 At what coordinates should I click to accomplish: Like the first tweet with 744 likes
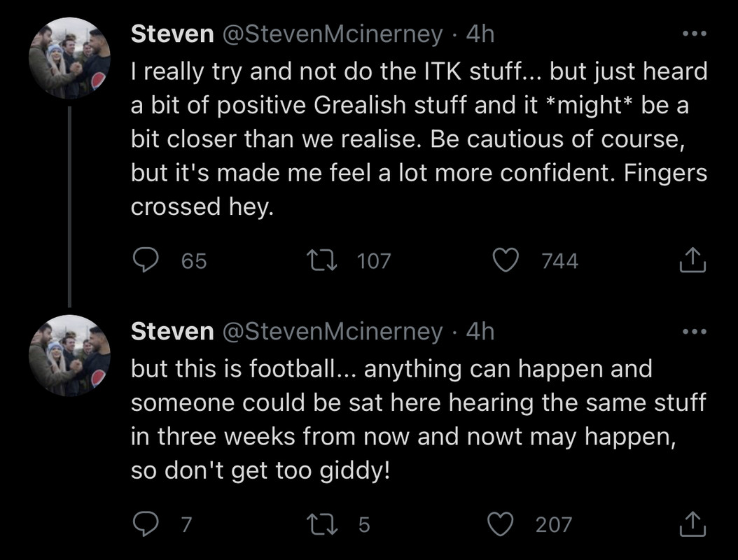(x=504, y=260)
